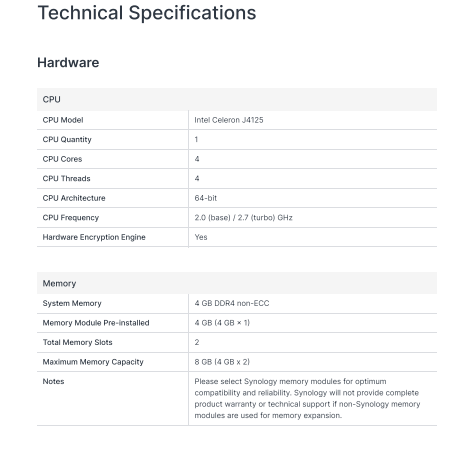The image size is (472, 462).
Task: Click the CPU Model label
Action: 63,120
